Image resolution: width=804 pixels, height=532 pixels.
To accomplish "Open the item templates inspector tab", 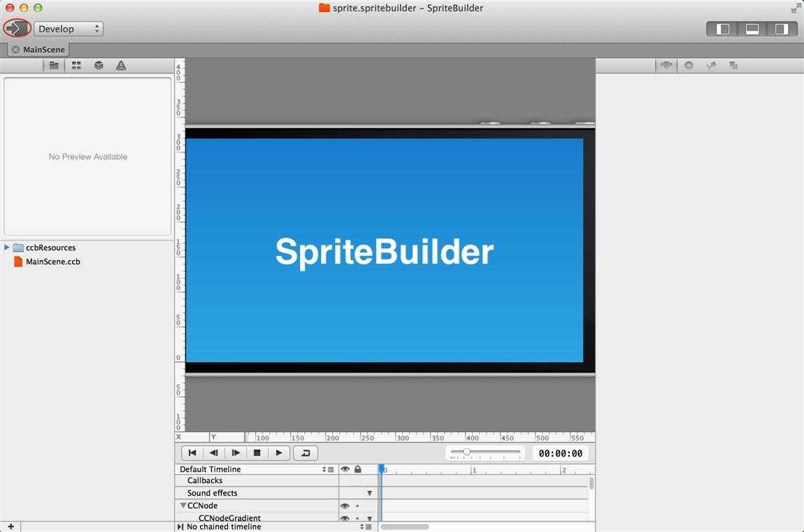I will click(734, 65).
